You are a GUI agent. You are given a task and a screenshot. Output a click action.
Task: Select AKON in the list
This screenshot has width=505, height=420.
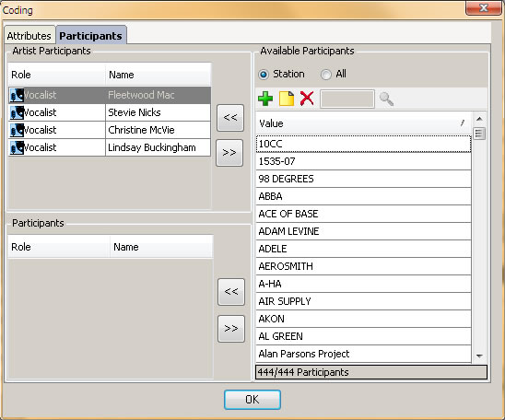(x=364, y=319)
